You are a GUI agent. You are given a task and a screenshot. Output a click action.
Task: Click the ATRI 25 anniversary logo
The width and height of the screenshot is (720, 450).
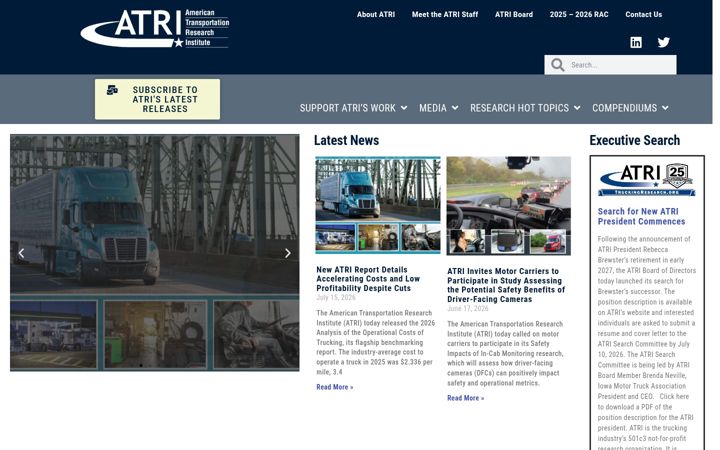tap(647, 179)
